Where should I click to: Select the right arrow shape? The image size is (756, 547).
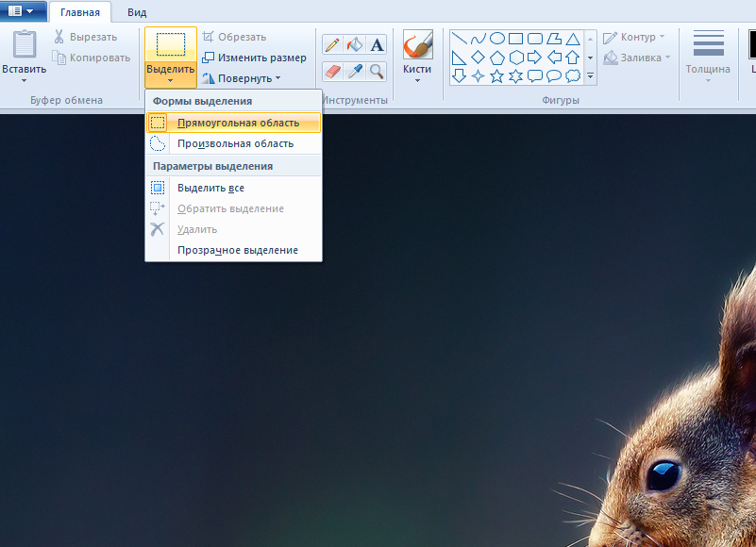(x=534, y=58)
